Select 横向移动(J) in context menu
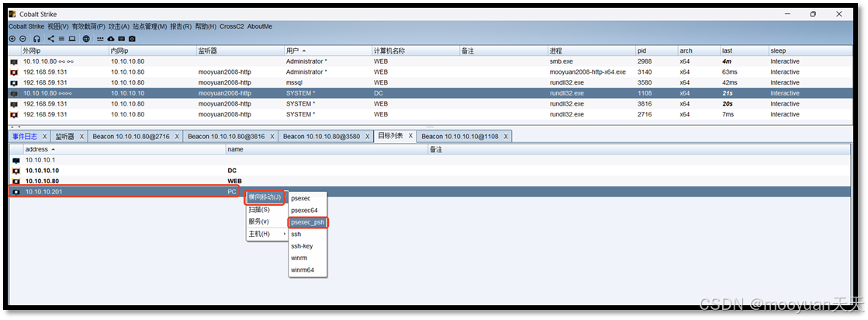Screen dimensions: 868x320 267,198
